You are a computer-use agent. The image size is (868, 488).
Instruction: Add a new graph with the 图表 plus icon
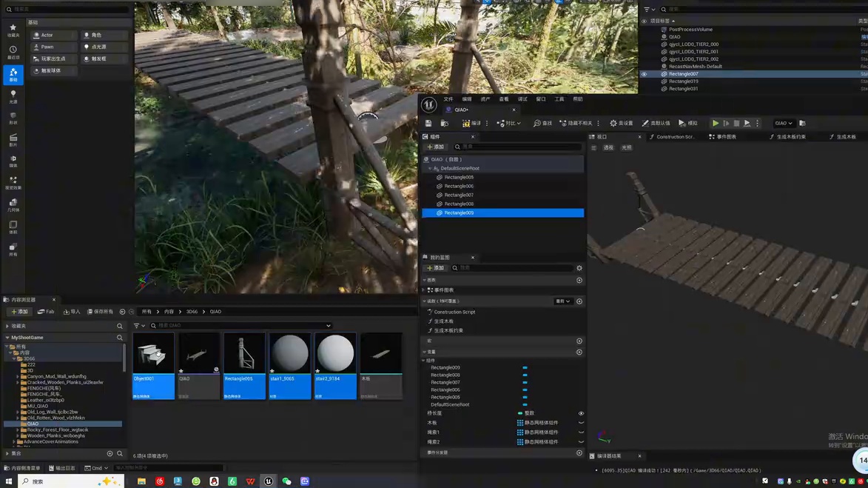coord(579,280)
